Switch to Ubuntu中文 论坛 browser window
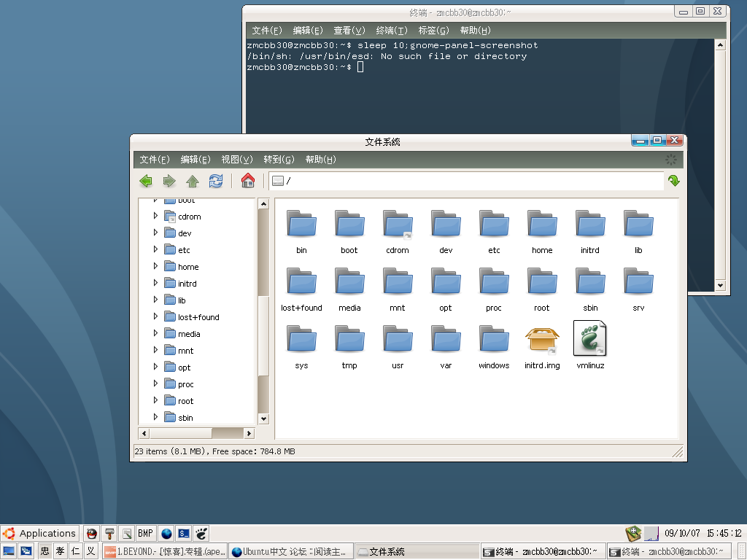Image resolution: width=747 pixels, height=560 pixels. pyautogui.click(x=291, y=551)
